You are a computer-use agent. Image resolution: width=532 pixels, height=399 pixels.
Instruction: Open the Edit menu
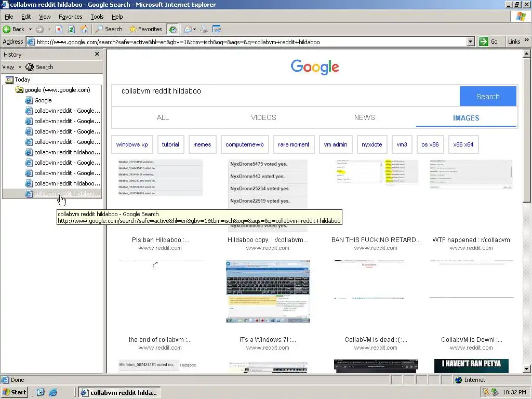coord(26,17)
